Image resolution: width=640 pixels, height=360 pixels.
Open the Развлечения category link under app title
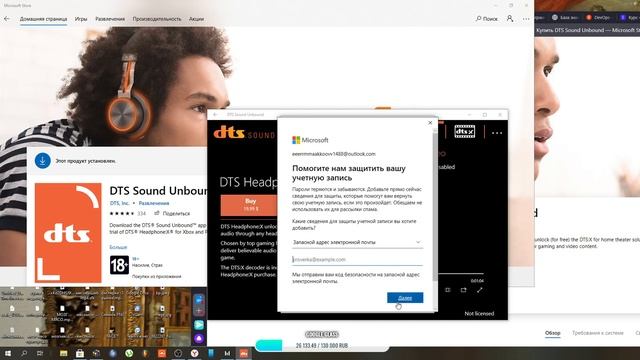[154, 203]
